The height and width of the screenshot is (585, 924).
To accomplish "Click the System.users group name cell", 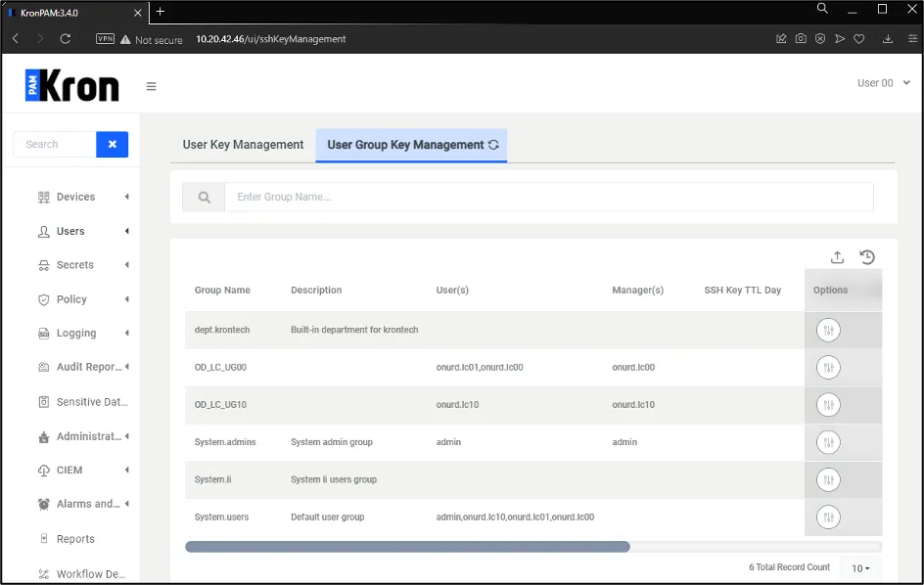I will click(221, 517).
